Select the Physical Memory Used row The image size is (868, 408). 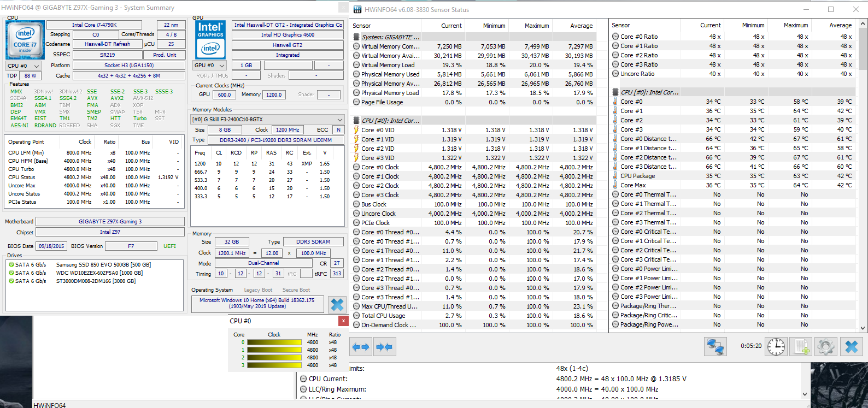tap(473, 74)
